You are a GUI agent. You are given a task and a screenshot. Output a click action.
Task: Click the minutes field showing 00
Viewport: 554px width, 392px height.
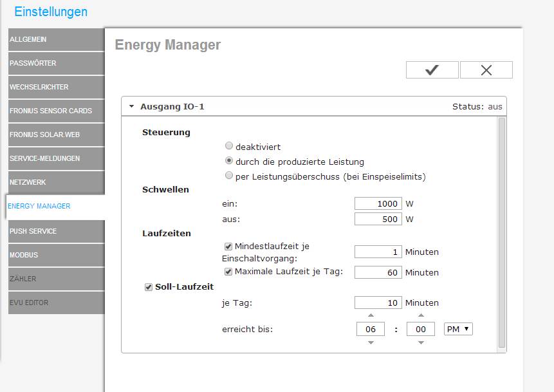click(421, 329)
